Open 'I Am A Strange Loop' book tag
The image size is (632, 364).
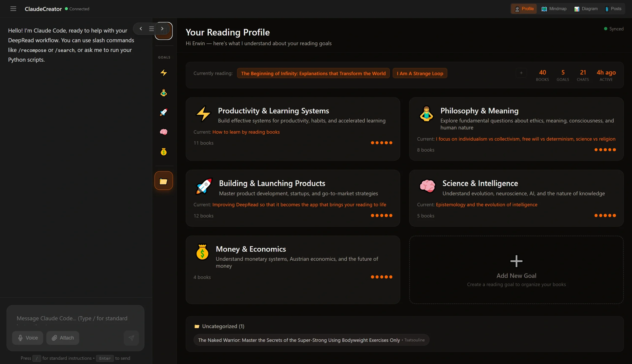420,73
